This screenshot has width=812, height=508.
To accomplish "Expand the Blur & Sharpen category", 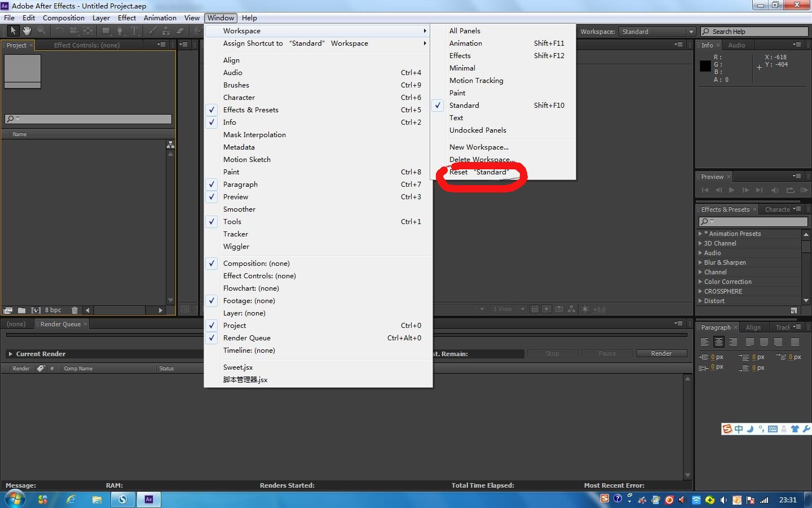I will [700, 262].
